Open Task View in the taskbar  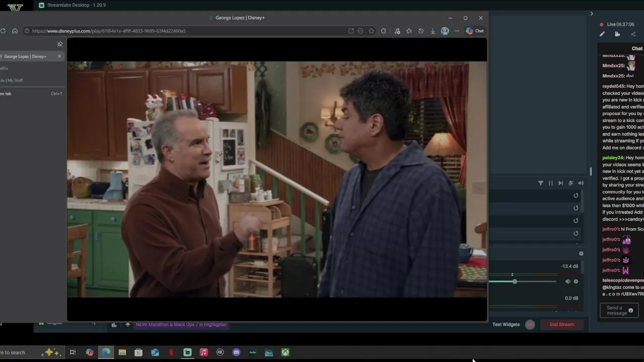coord(72,352)
